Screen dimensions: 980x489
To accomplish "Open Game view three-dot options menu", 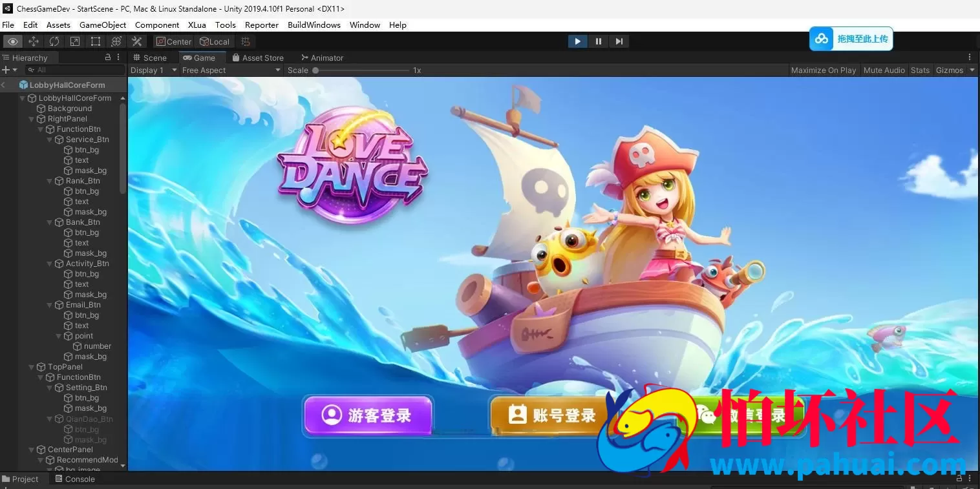I will [x=970, y=57].
